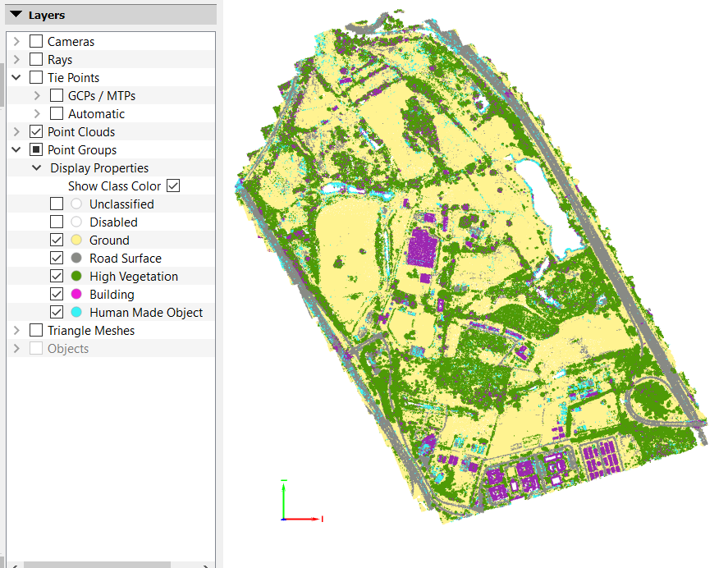The height and width of the screenshot is (568, 728).
Task: Check the Disabled point group
Action: pos(57,222)
